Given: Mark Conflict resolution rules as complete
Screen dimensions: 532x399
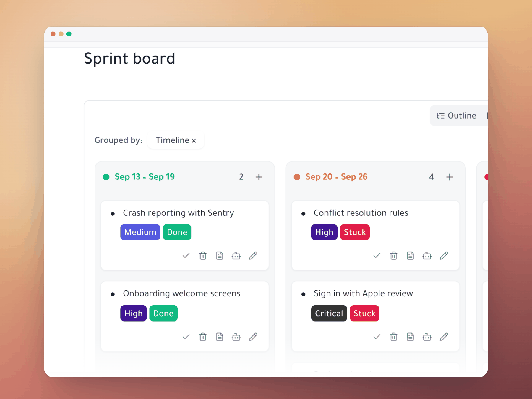Looking at the screenshot, I should [377, 256].
